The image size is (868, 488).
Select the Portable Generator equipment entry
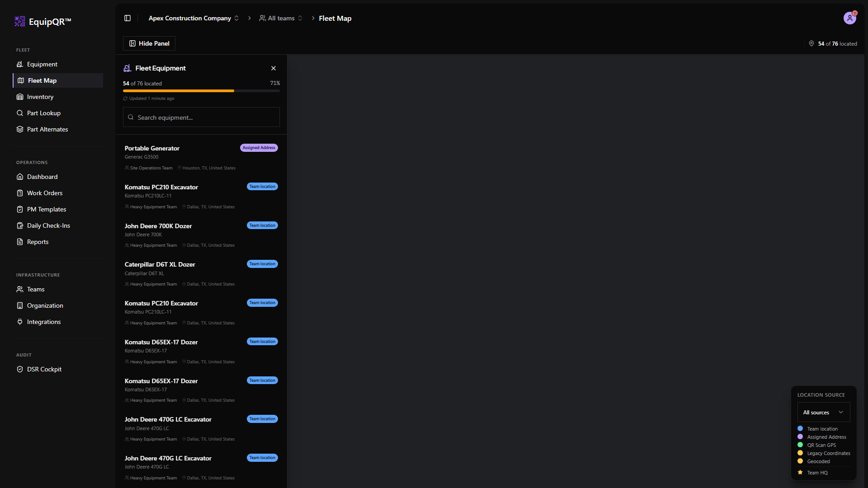pos(201,158)
